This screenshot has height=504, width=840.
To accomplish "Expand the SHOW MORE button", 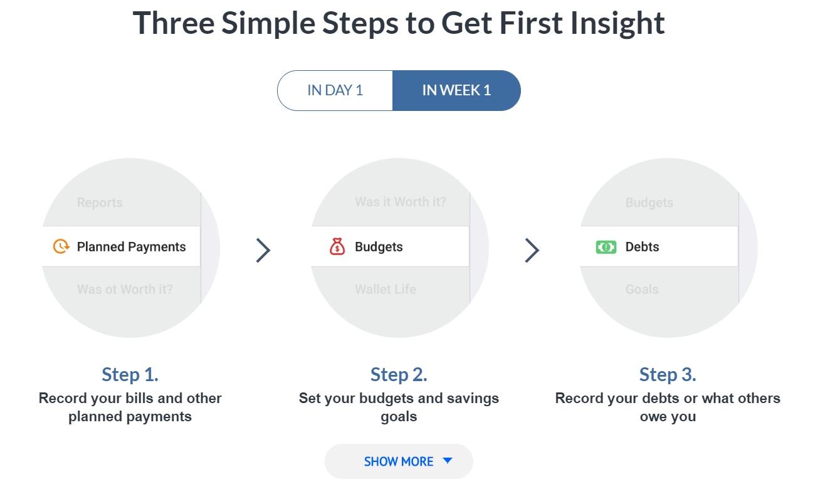I will tap(399, 461).
